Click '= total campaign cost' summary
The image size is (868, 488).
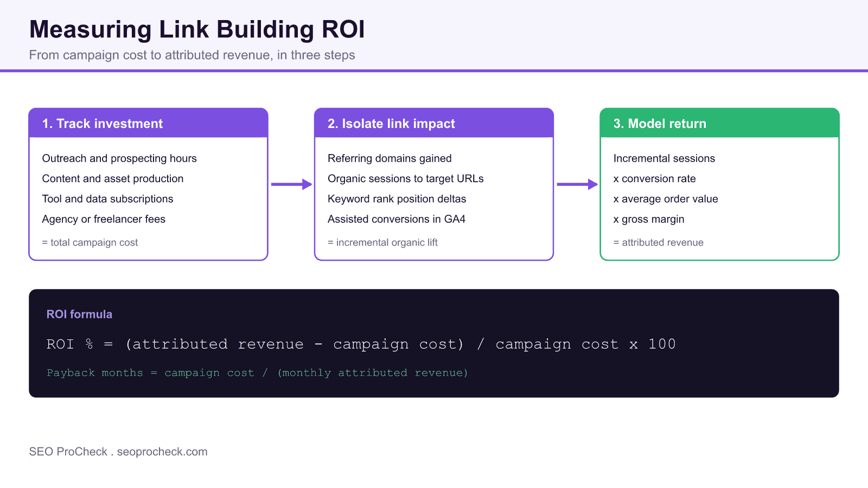90,242
